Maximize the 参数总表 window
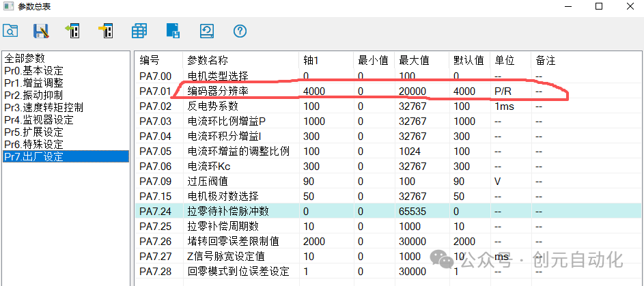The image size is (644, 286). click(599, 6)
